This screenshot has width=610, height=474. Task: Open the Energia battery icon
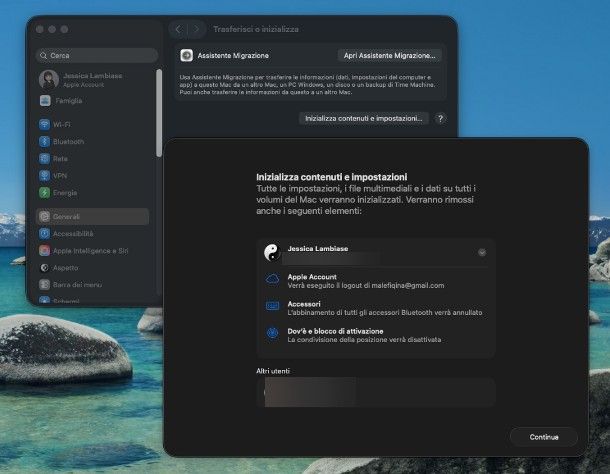[x=44, y=193]
